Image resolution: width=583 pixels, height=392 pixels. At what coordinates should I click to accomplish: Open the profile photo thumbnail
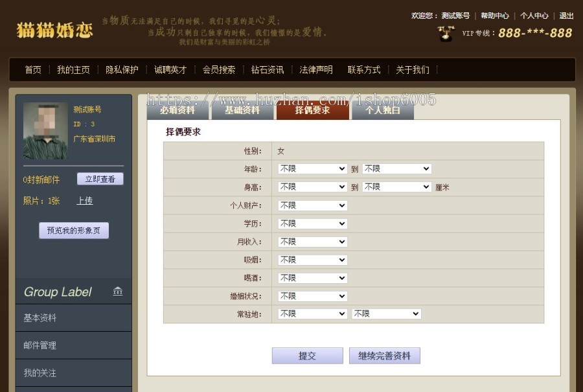click(45, 131)
